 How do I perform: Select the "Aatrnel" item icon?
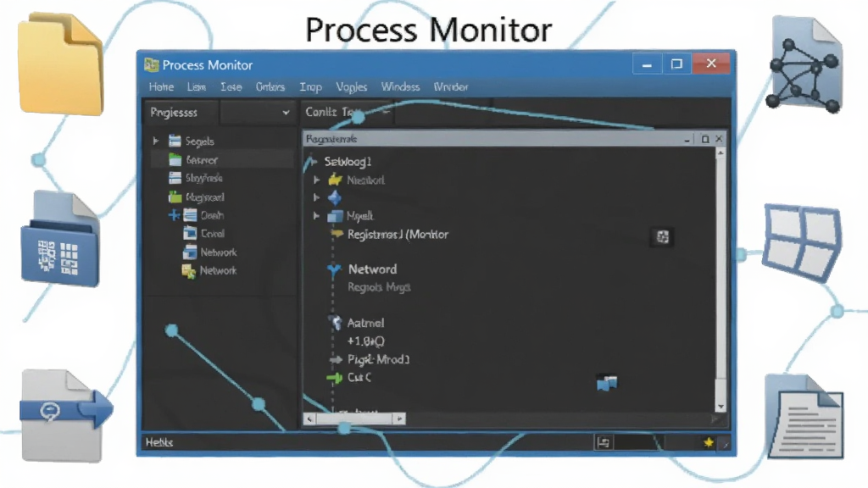coord(335,322)
